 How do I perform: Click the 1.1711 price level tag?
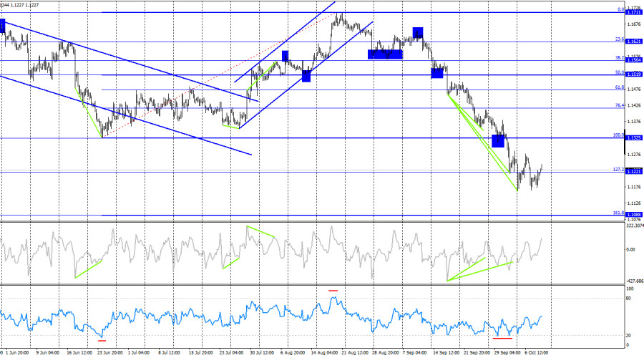point(634,12)
